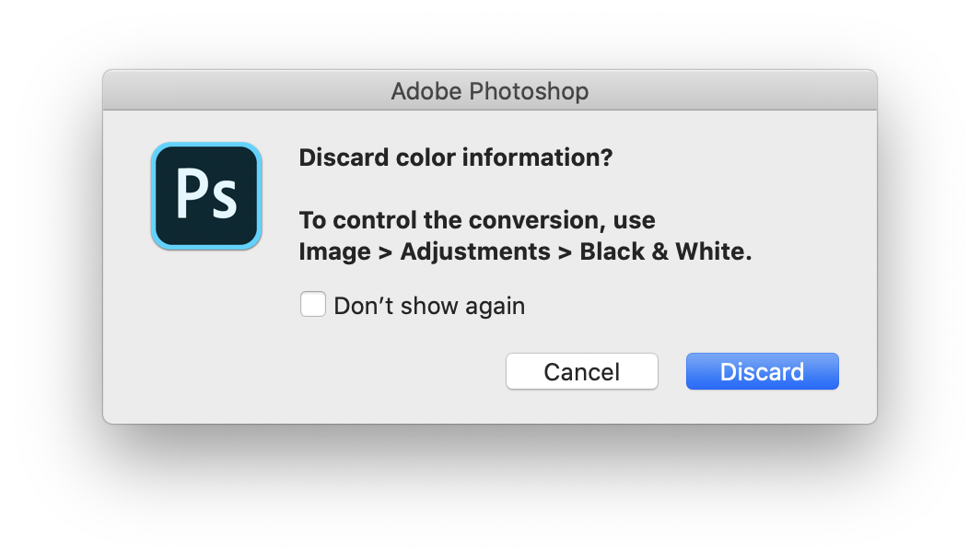980x560 pixels.
Task: Click the word Adobe in the title bar
Action: click(426, 91)
